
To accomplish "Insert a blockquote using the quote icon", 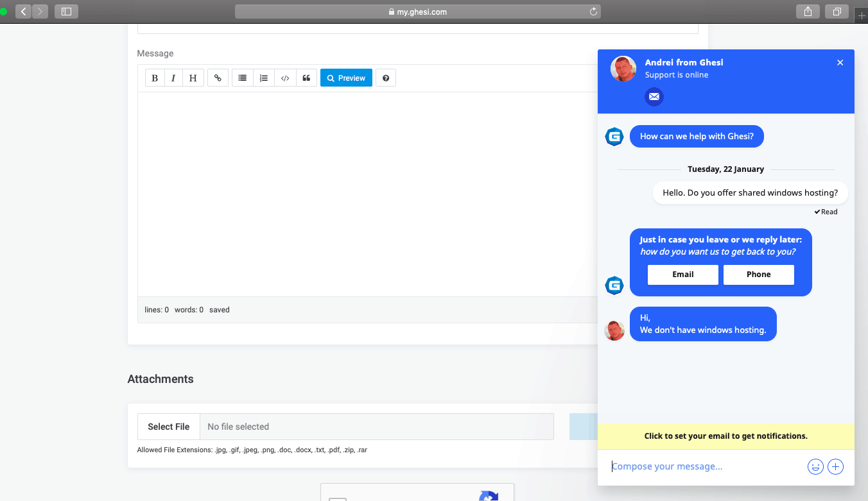I will 306,78.
